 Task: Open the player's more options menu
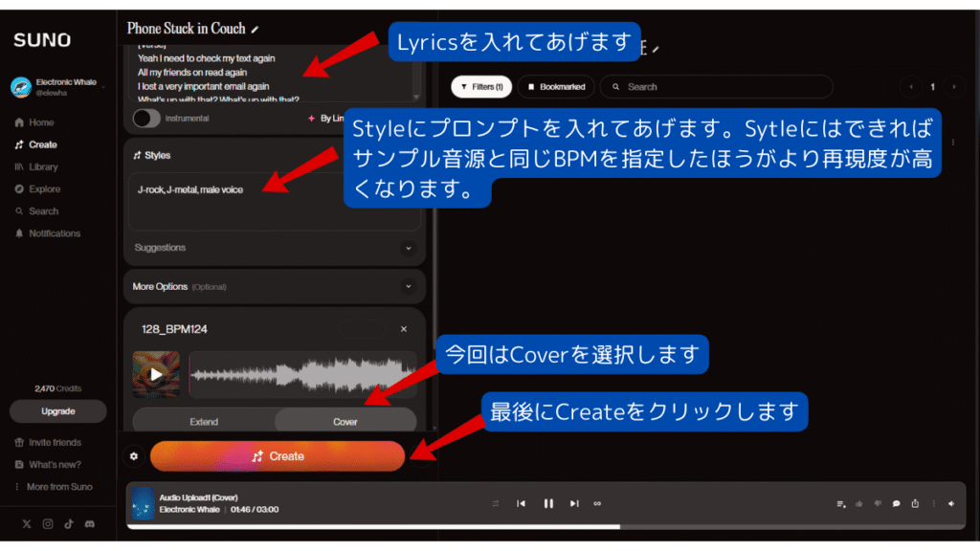pyautogui.click(x=934, y=503)
